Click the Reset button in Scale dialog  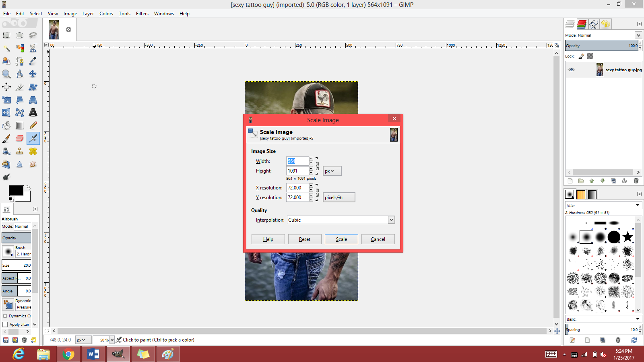point(305,239)
